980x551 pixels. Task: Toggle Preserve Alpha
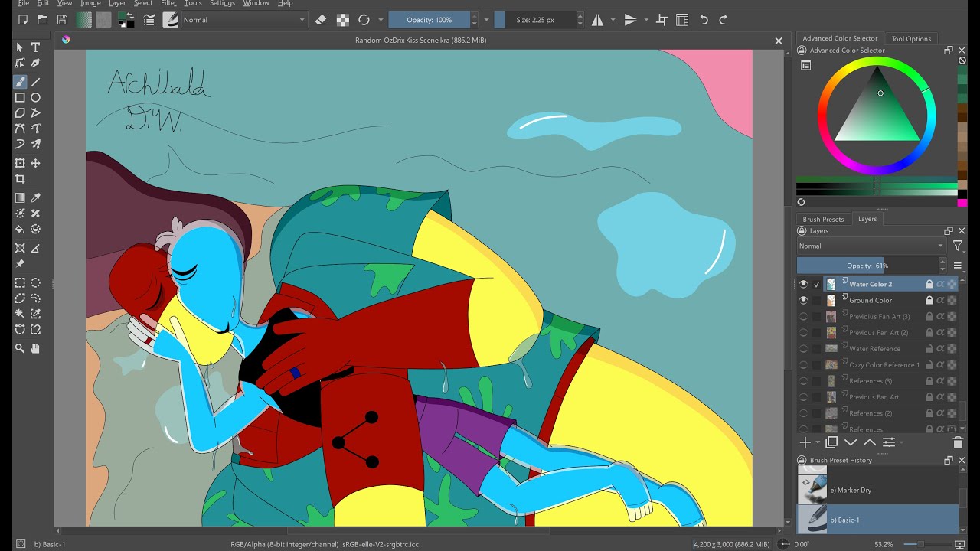pos(343,20)
